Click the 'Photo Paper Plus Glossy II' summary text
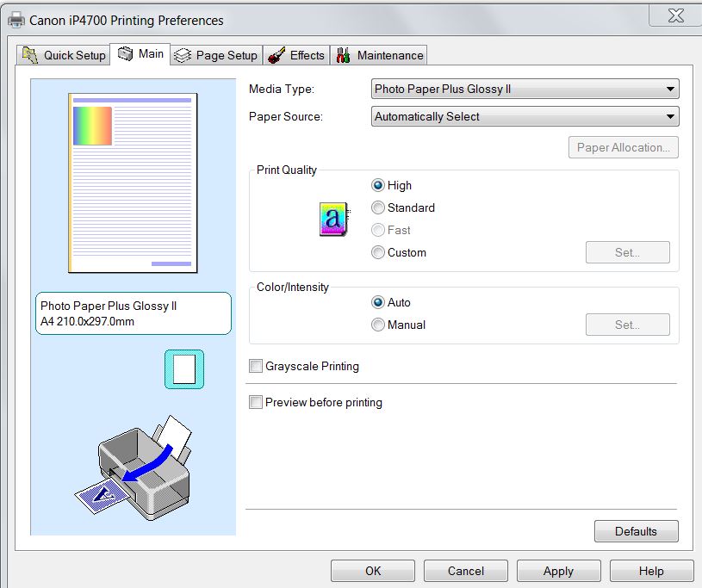 point(109,306)
